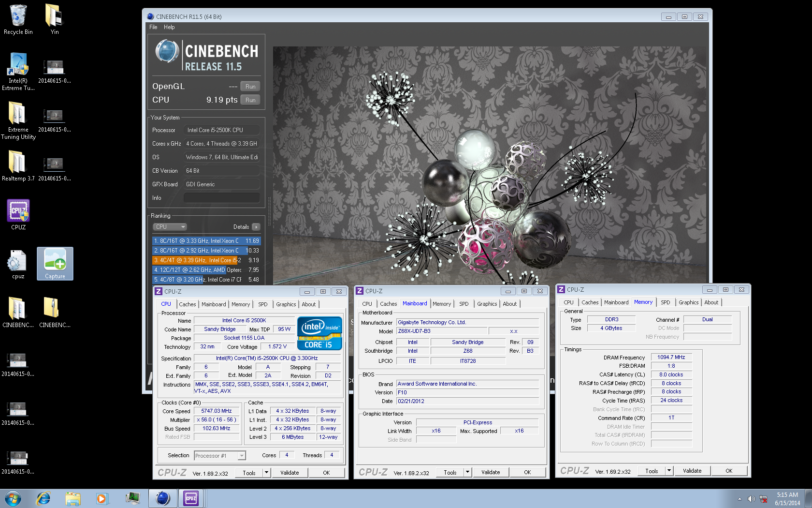Select Memory tab in CPU-Z Mainboard window

442,304
